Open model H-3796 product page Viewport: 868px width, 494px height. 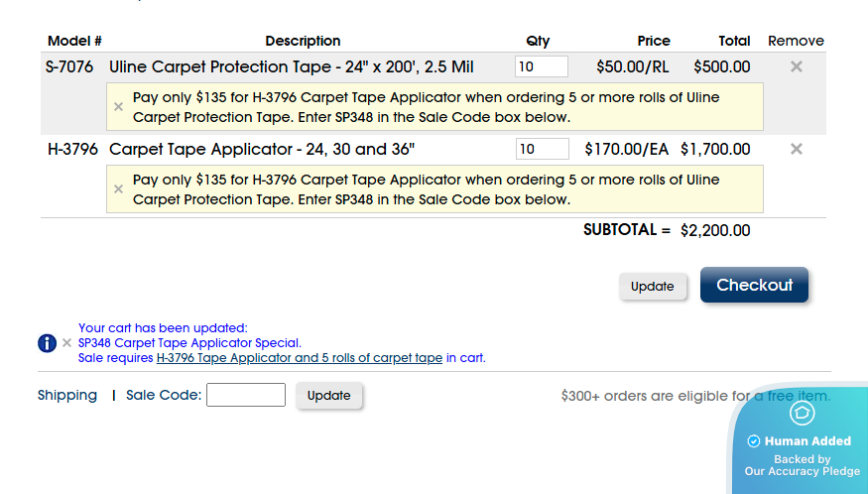[72, 150]
